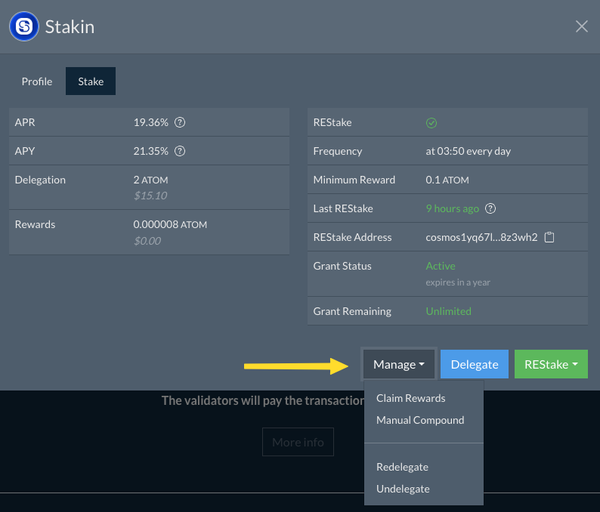Click the '9 hours ago' Last REStake text

click(452, 209)
